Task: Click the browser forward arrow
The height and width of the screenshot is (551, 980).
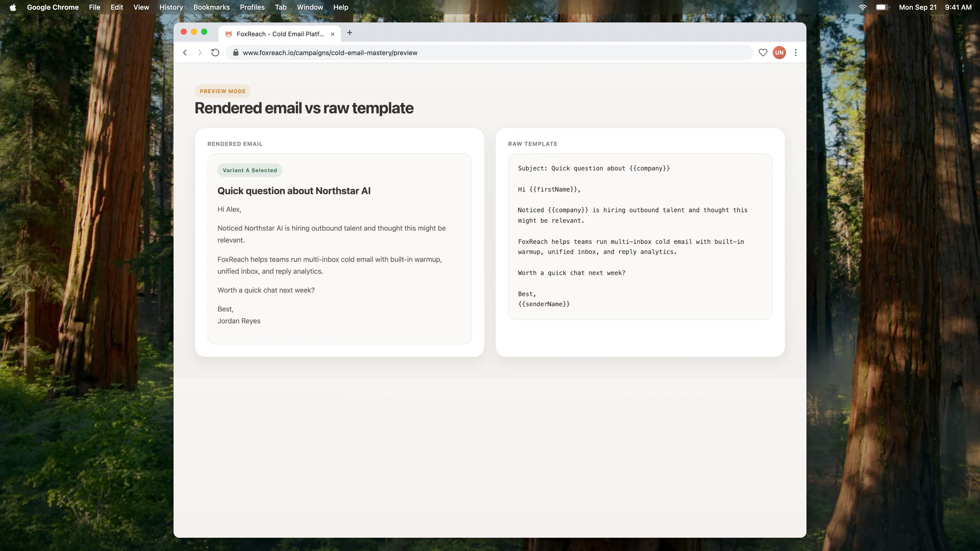Action: (x=200, y=52)
